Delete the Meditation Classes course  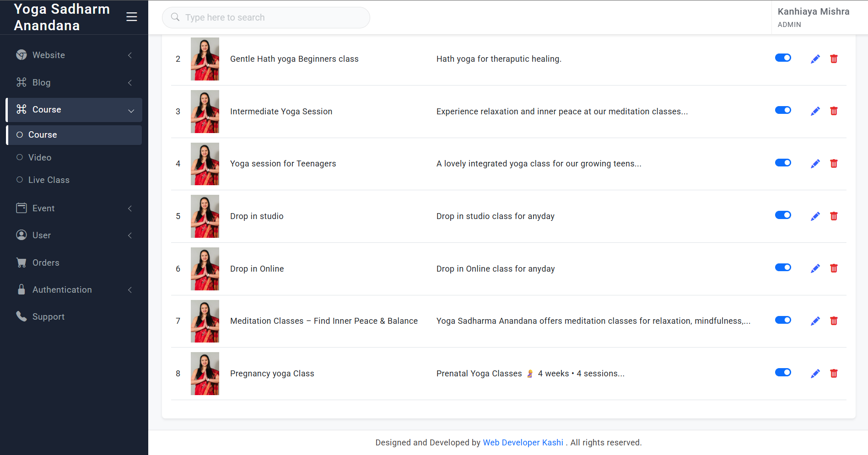(x=834, y=321)
